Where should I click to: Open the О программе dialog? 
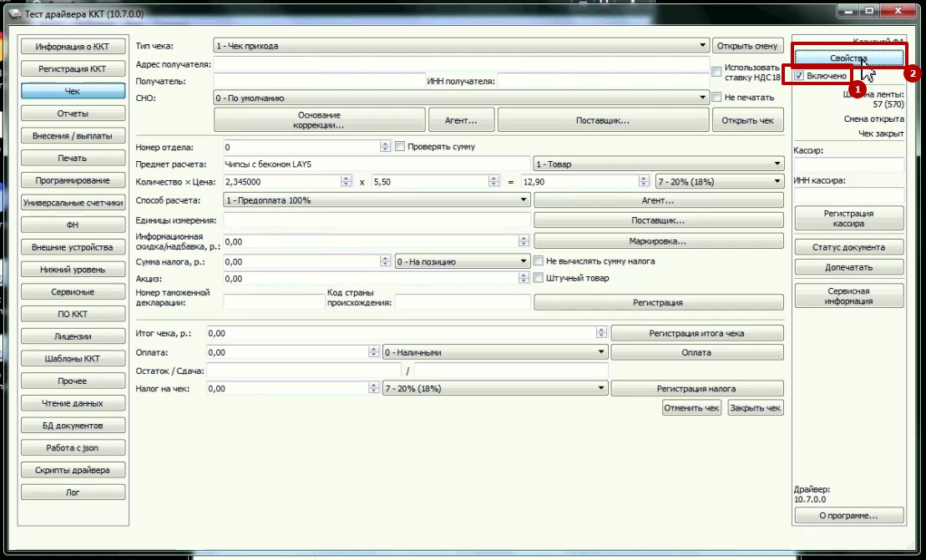click(x=848, y=516)
